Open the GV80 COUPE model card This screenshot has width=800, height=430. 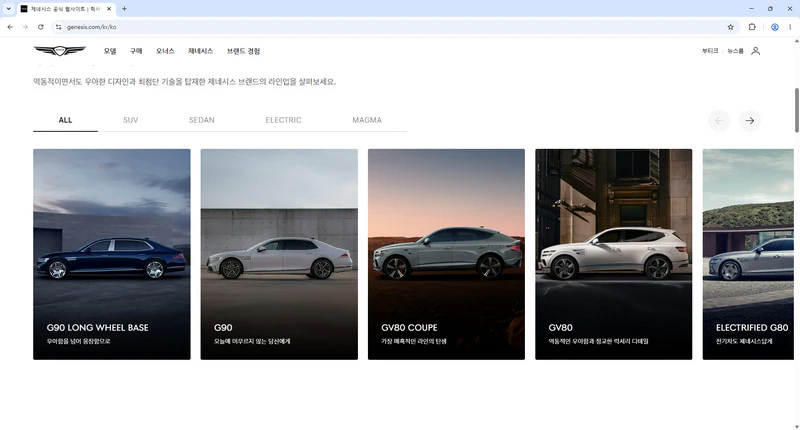click(446, 254)
